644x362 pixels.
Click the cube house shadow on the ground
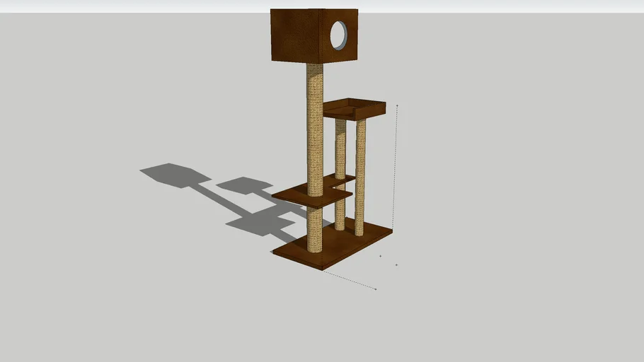pyautogui.click(x=173, y=174)
